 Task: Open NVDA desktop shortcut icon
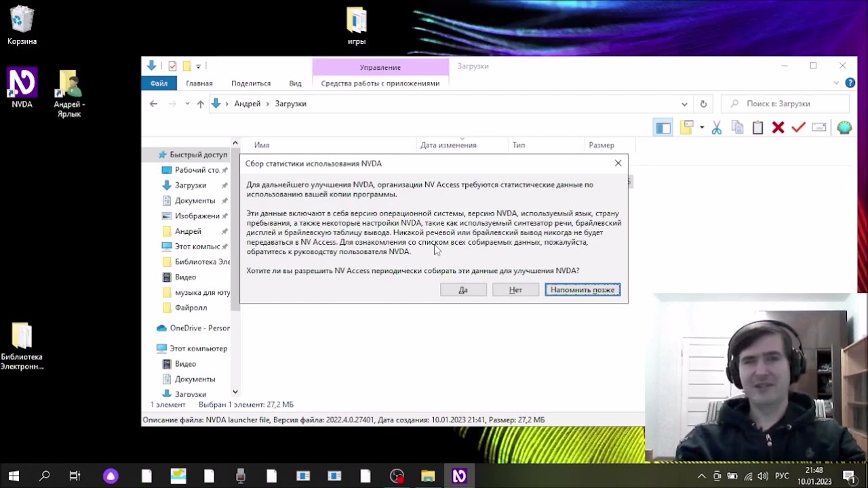pyautogui.click(x=22, y=88)
